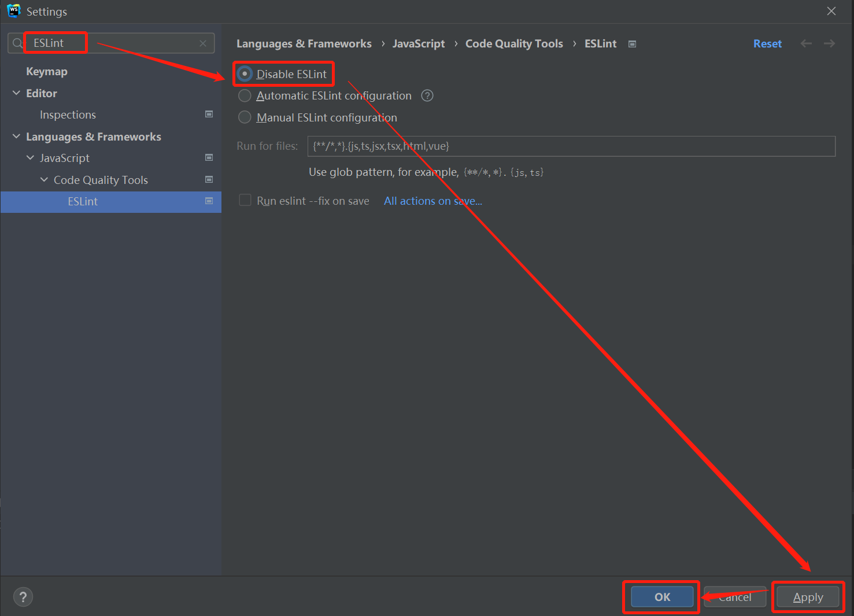
Task: Clear the search field using the X icon
Action: (x=203, y=43)
